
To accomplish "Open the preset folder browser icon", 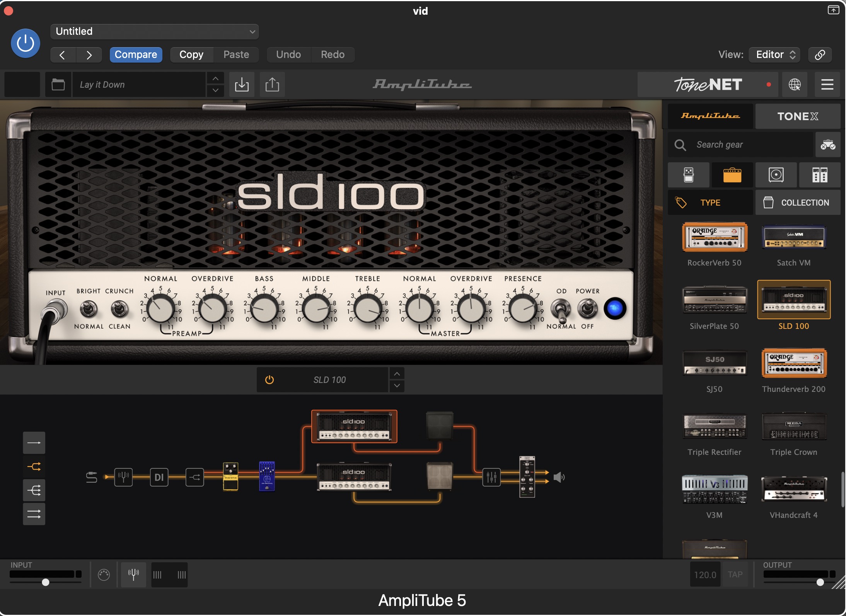I will coord(58,84).
